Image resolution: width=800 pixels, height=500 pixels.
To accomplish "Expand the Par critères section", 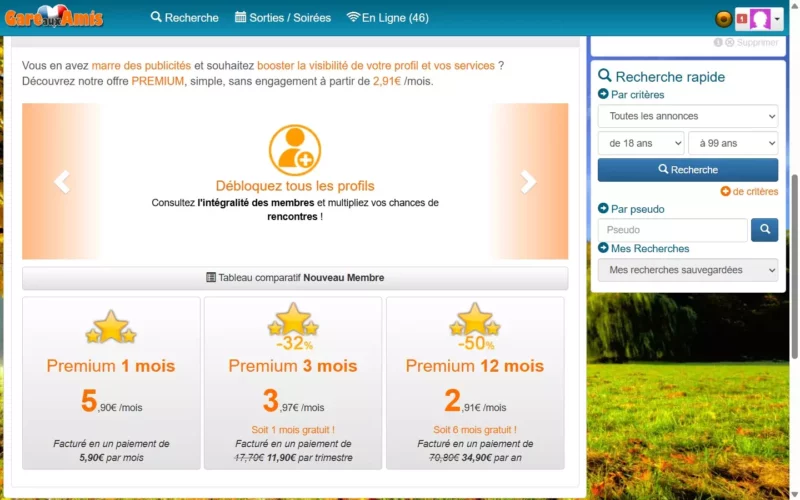I will 631,94.
